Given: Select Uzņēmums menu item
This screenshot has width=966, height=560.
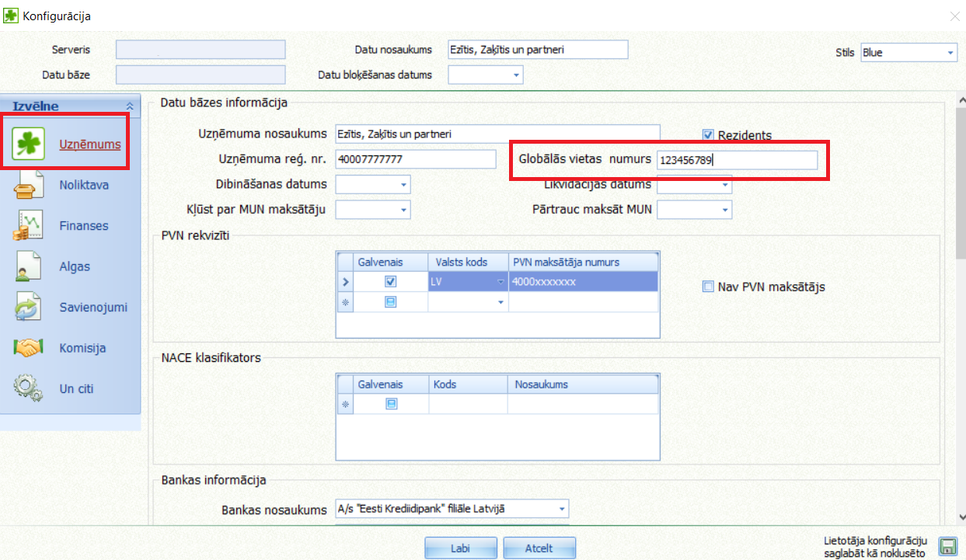Looking at the screenshot, I should click(x=90, y=144).
